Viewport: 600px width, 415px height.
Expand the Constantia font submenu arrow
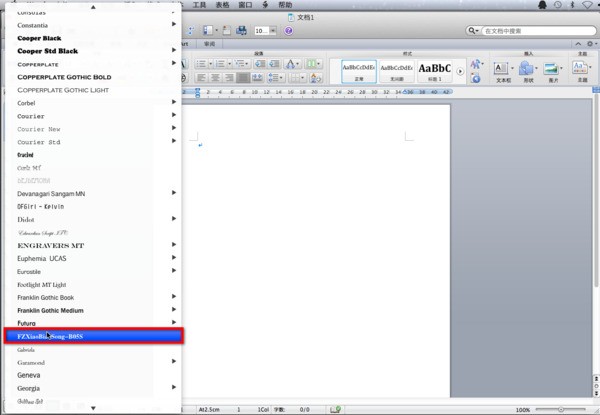[174, 24]
